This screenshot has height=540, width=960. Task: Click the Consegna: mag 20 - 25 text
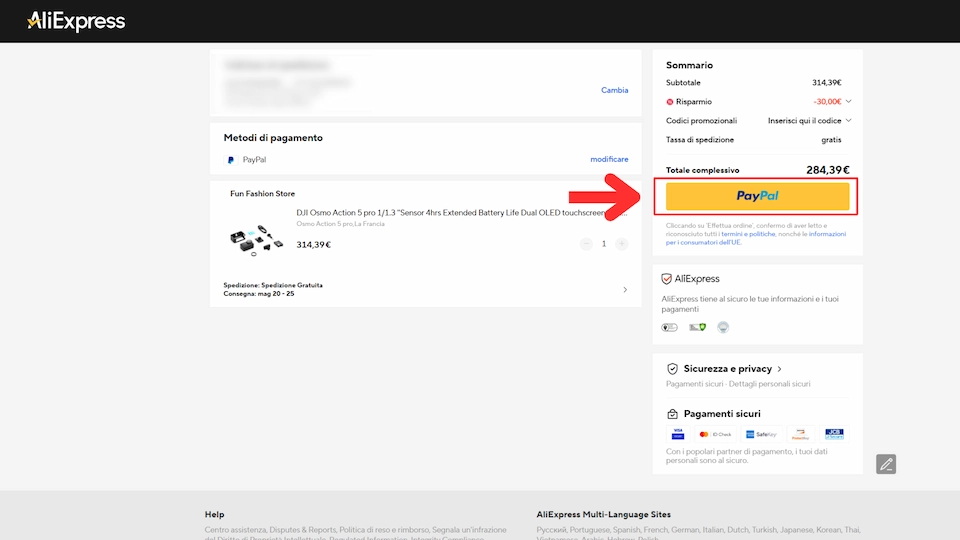(258, 294)
